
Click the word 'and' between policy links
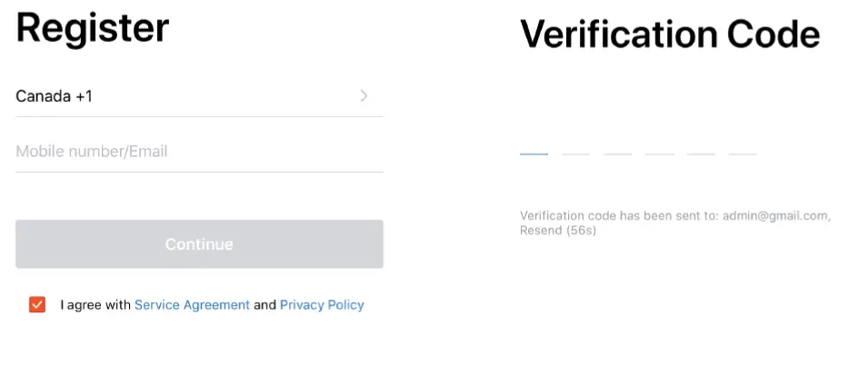tap(264, 305)
